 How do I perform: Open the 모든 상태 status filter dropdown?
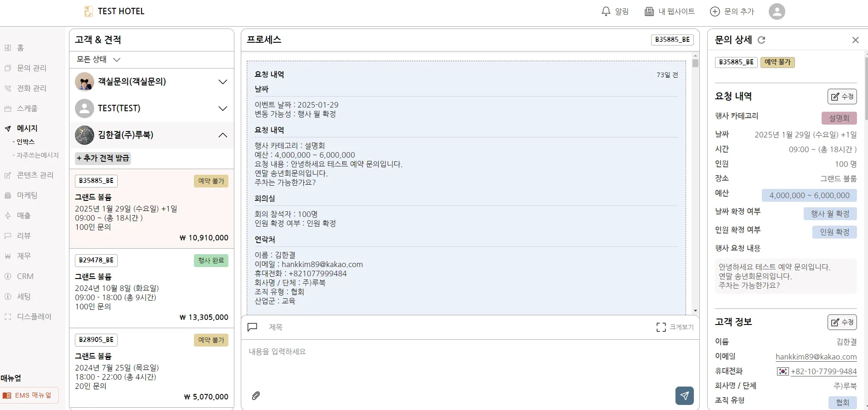[98, 60]
